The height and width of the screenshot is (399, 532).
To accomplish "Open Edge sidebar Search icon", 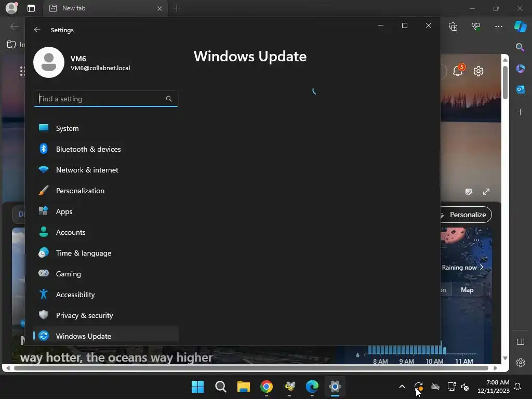I will tap(520, 47).
